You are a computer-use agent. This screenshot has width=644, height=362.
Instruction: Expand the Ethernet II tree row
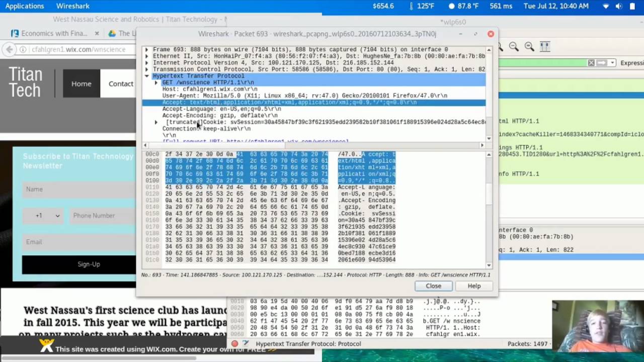tap(146, 56)
